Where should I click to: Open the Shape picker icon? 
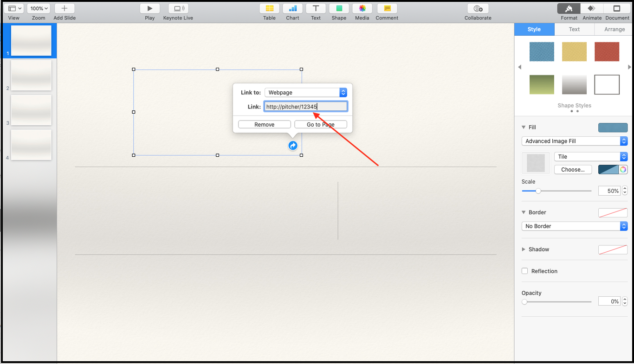(339, 8)
